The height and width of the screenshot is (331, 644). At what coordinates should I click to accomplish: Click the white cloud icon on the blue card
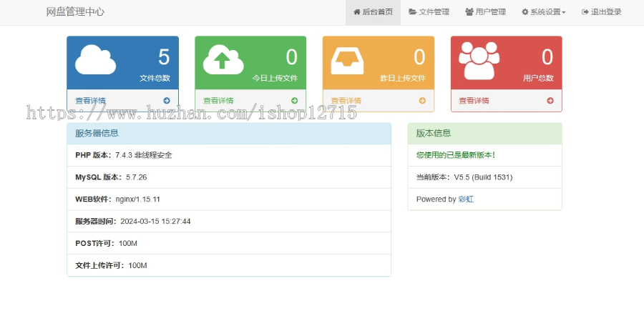[95, 60]
